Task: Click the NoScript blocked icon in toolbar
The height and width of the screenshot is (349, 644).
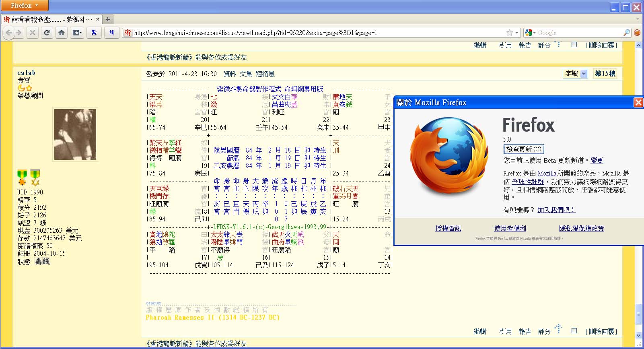Action: click(637, 33)
